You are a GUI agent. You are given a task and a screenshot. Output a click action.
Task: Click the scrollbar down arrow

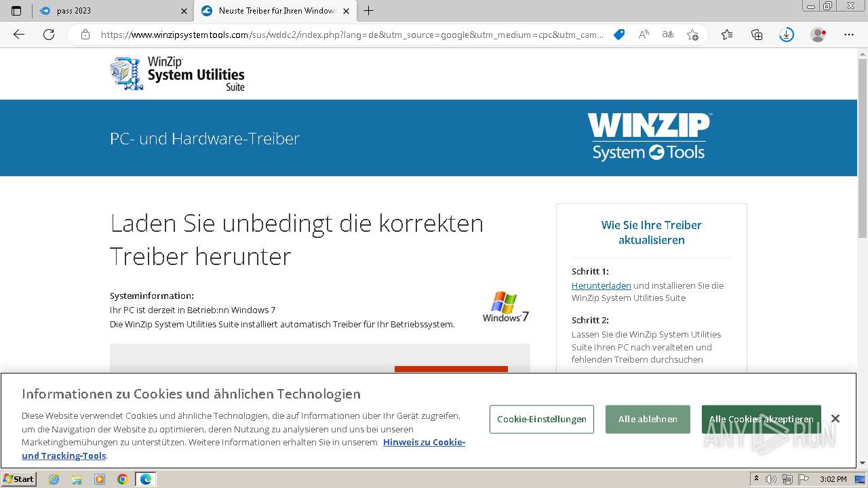click(862, 463)
